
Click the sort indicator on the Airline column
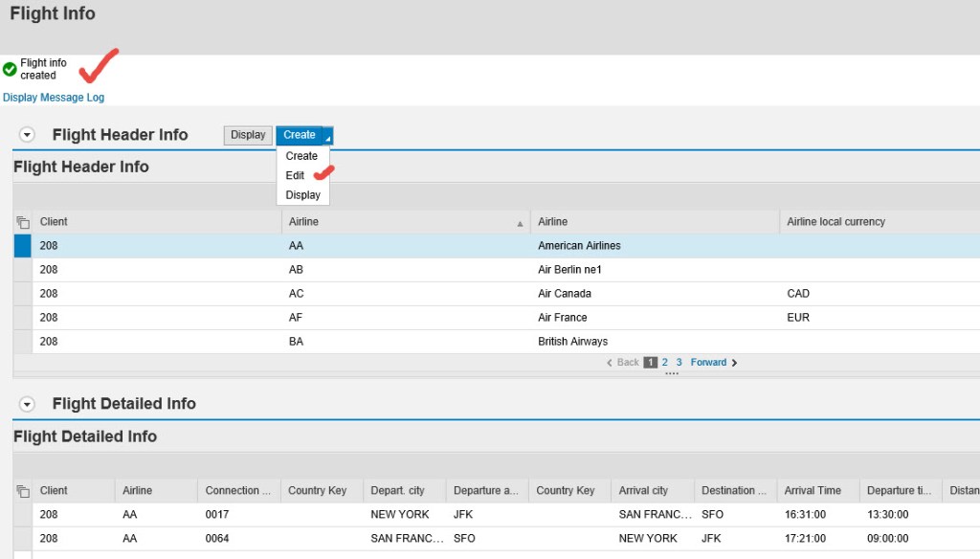[520, 222]
